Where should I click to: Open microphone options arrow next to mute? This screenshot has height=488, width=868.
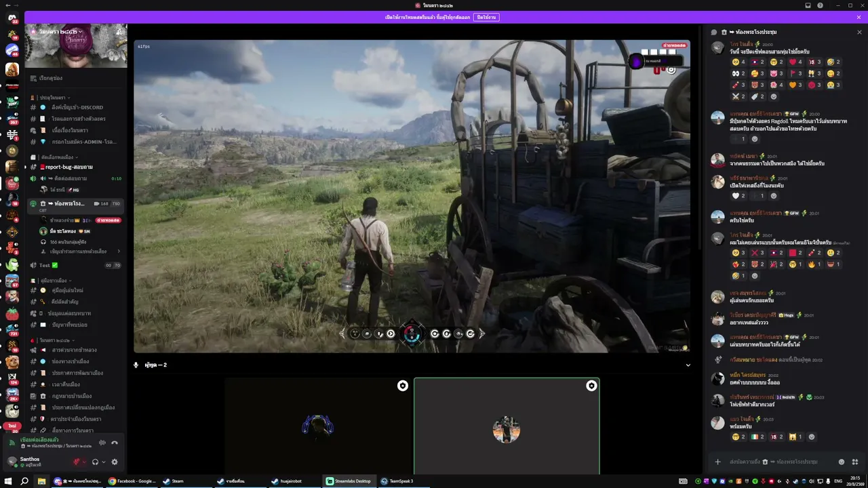tap(84, 462)
